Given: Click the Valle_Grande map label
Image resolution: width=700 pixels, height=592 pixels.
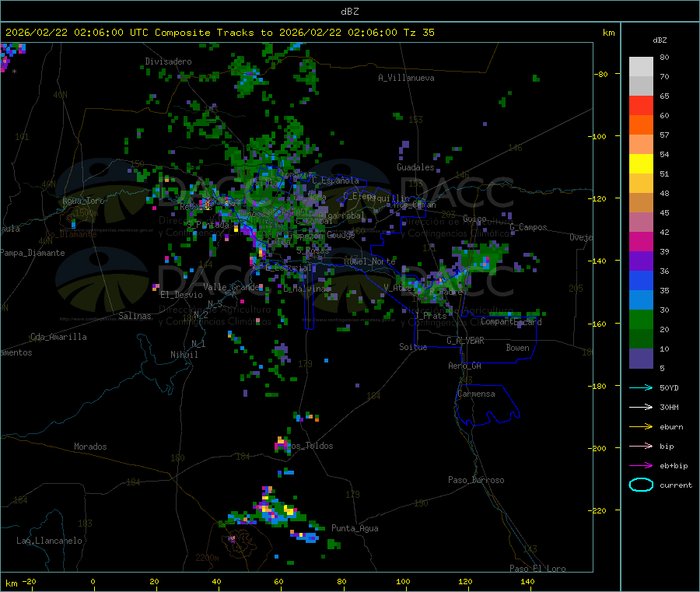Looking at the screenshot, I should (231, 287).
